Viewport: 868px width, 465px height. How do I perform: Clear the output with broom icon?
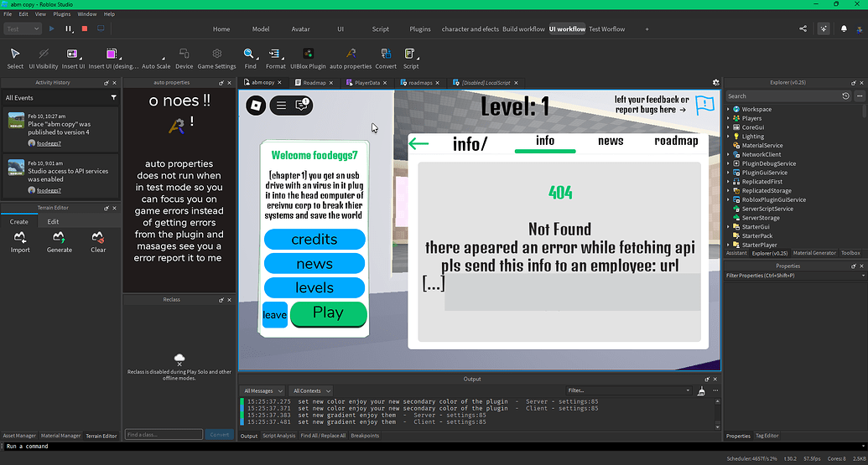click(x=701, y=391)
